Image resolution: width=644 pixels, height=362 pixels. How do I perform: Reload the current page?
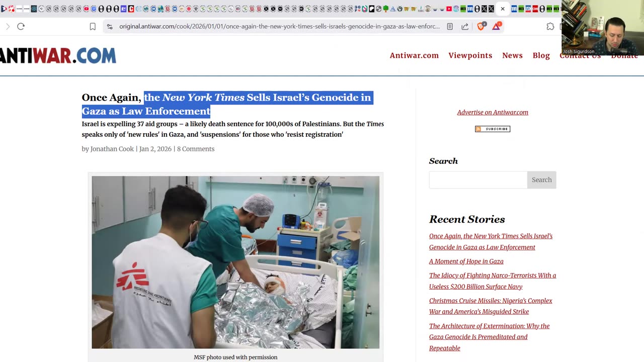pyautogui.click(x=21, y=26)
